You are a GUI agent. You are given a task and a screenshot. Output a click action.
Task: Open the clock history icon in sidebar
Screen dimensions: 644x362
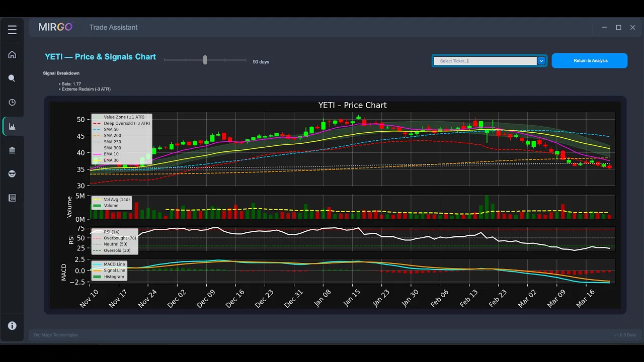(12, 103)
